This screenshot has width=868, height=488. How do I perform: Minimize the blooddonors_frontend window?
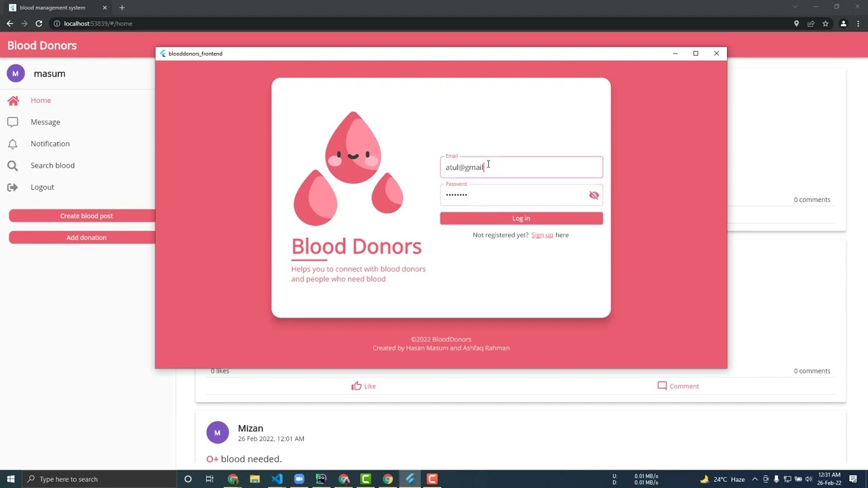click(675, 54)
